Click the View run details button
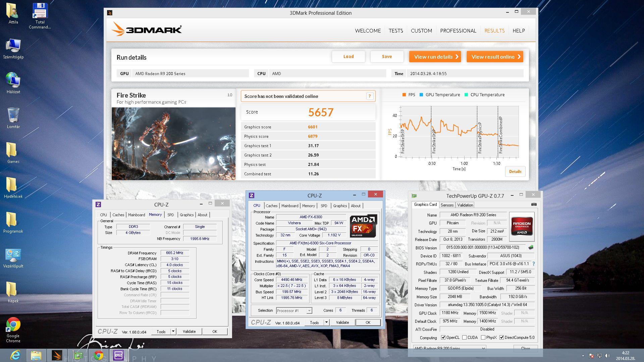This screenshot has height=362, width=644. (x=435, y=57)
